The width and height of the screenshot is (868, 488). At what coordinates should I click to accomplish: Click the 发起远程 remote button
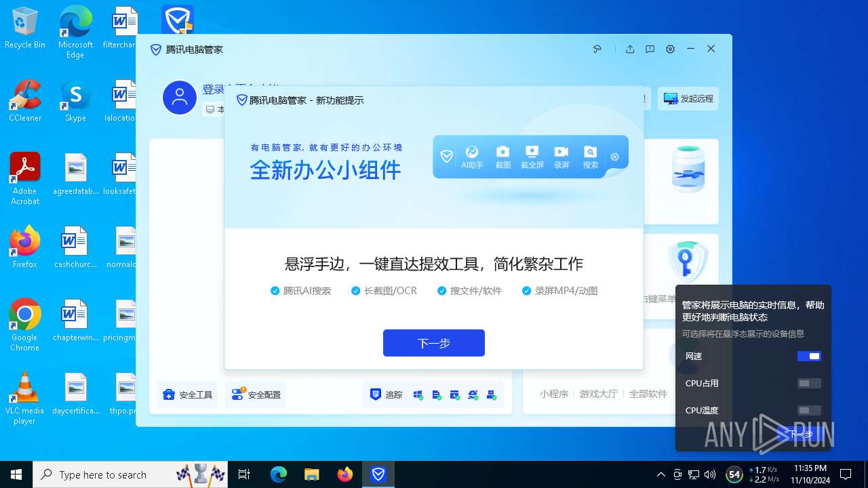click(688, 98)
